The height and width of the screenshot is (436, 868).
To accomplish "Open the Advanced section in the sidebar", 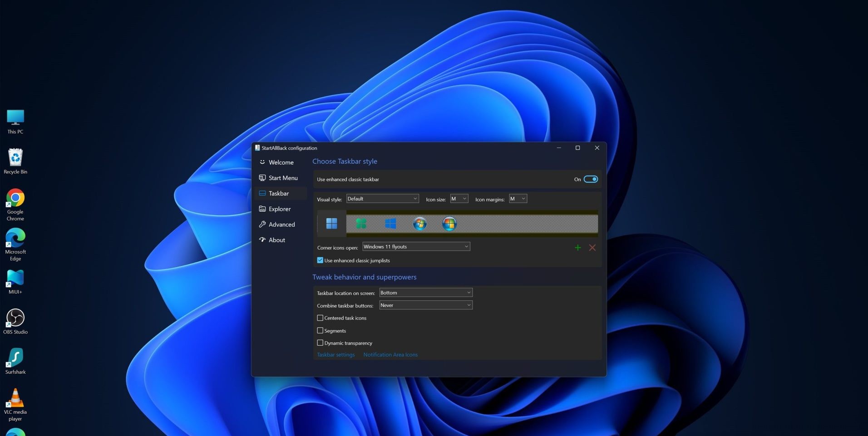I will point(281,224).
